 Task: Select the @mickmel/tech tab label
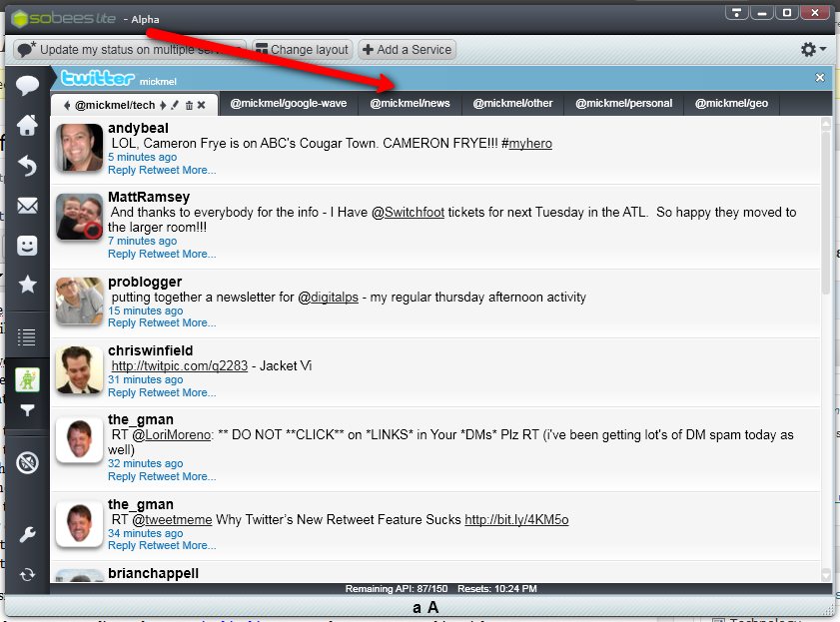pos(115,105)
